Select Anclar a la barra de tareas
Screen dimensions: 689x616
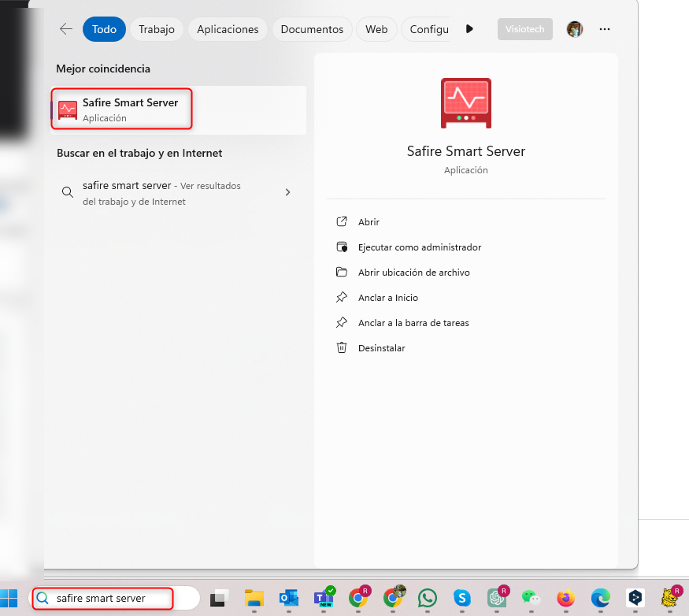413,323
